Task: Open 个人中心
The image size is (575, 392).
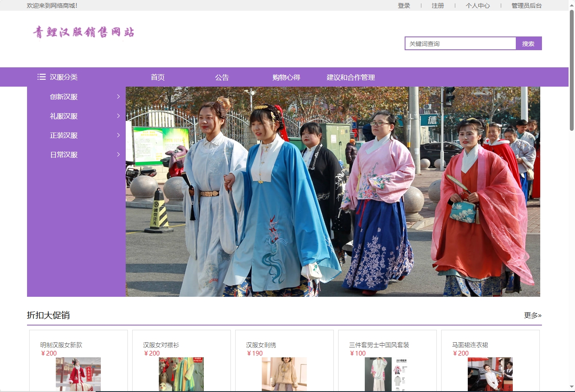Action: [x=478, y=6]
